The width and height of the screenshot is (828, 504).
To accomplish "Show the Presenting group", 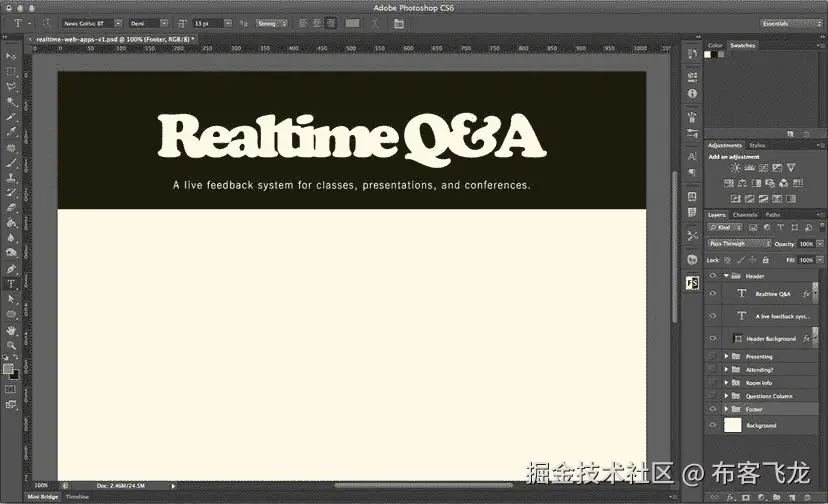I will 712,356.
